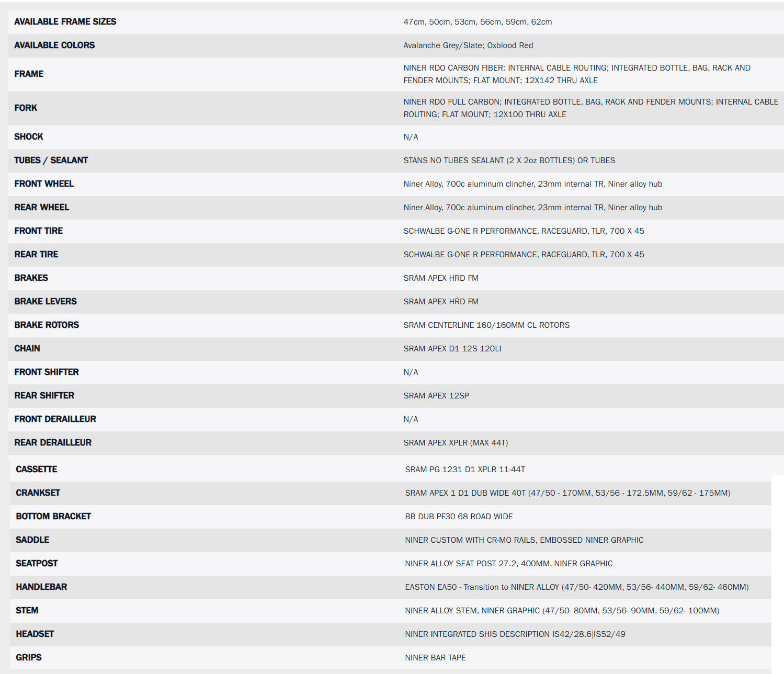Click the SRAM APEX XPLR (MAX 44T) text

point(456,443)
